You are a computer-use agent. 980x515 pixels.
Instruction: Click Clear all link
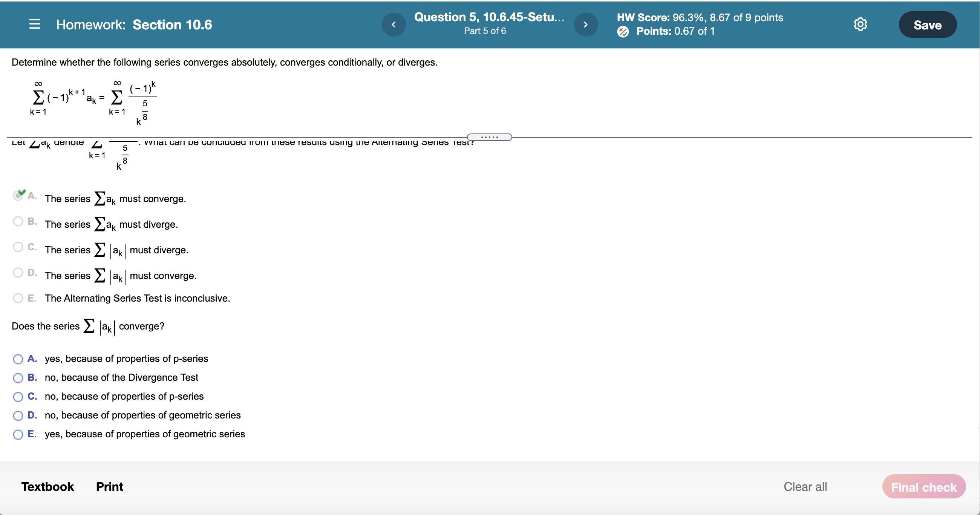click(x=805, y=486)
